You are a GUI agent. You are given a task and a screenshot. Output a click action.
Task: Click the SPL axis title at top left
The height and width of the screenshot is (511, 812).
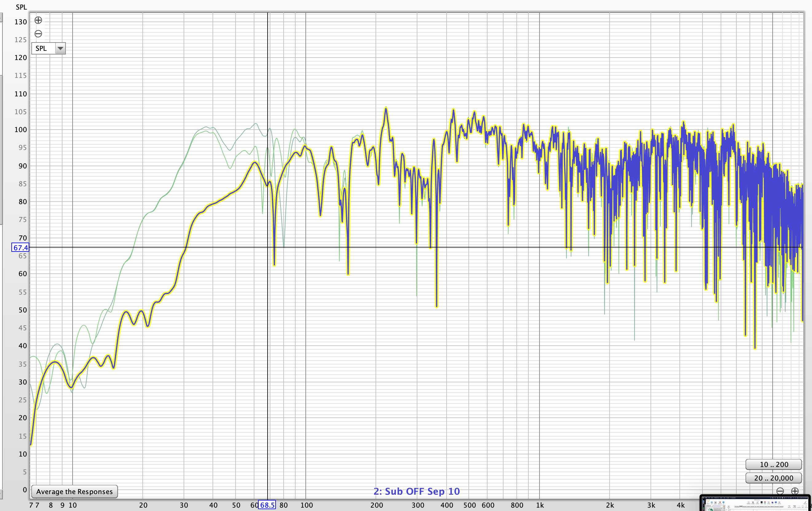[x=21, y=7]
